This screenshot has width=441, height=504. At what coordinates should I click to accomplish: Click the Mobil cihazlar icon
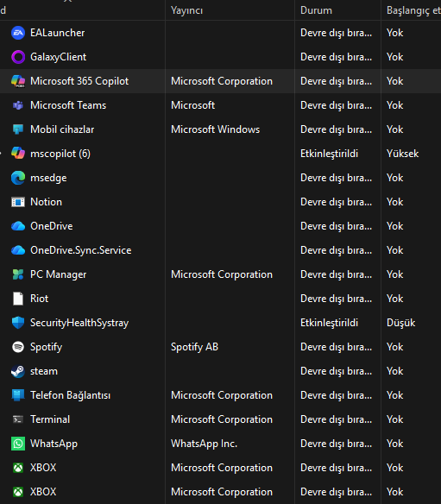[x=18, y=129]
